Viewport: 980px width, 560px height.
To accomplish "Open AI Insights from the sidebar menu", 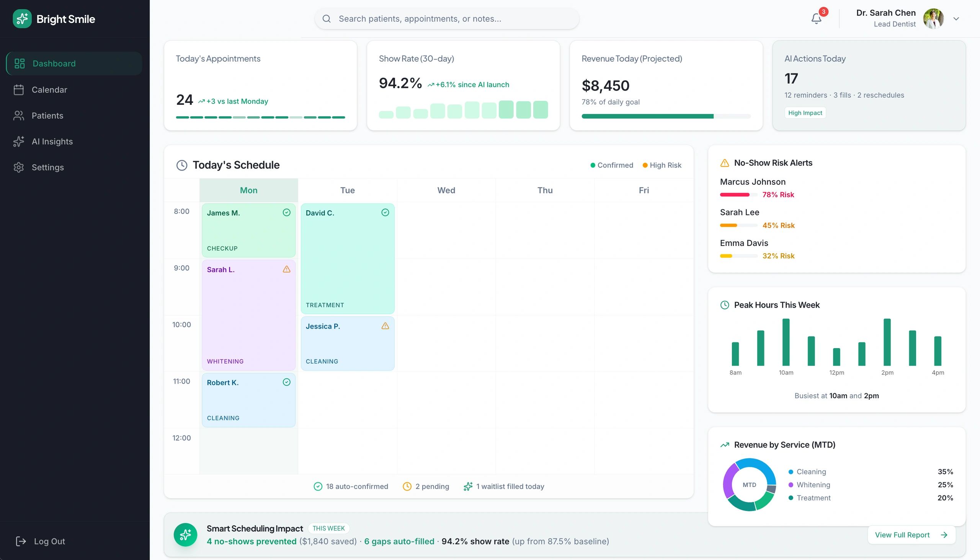I will (x=52, y=142).
